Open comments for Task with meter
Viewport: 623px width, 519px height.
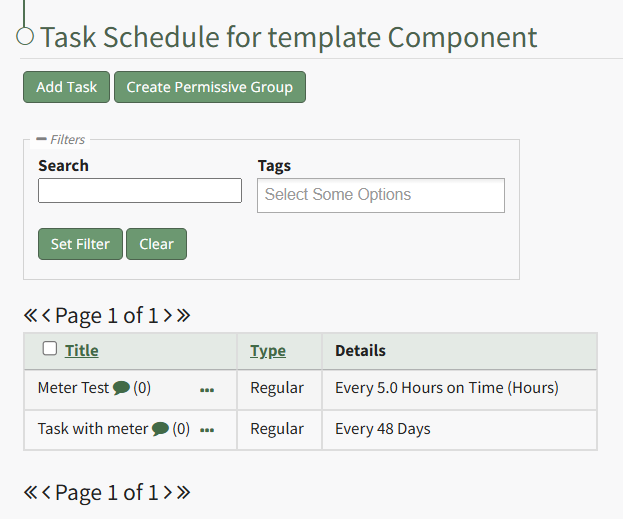[x=160, y=429]
